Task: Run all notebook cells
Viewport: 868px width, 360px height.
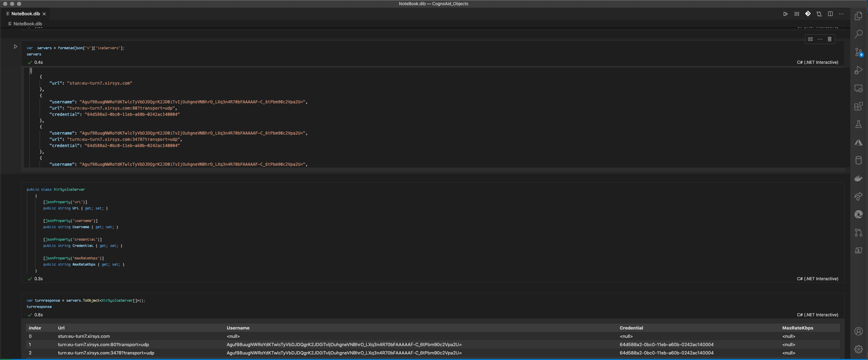Action: (x=786, y=14)
